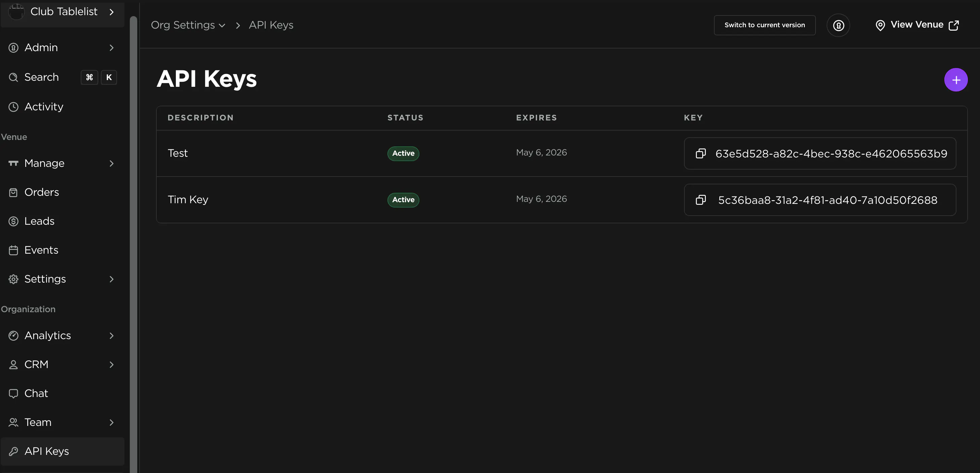Select API Keys in the sidebar menu
980x473 pixels.
[x=47, y=451]
